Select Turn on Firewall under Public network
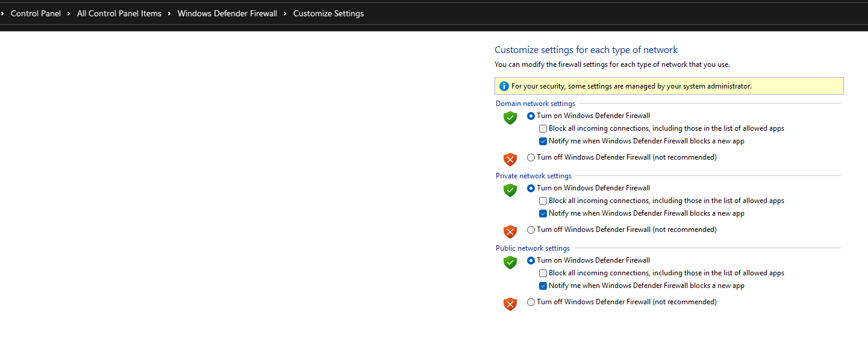The image size is (868, 341). (x=531, y=260)
